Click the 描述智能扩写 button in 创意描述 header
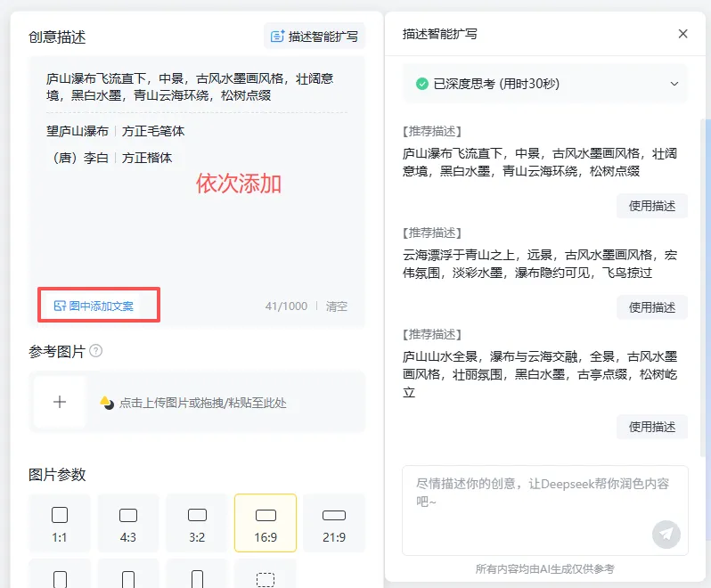Screen dimensions: 711x588 [x=315, y=36]
